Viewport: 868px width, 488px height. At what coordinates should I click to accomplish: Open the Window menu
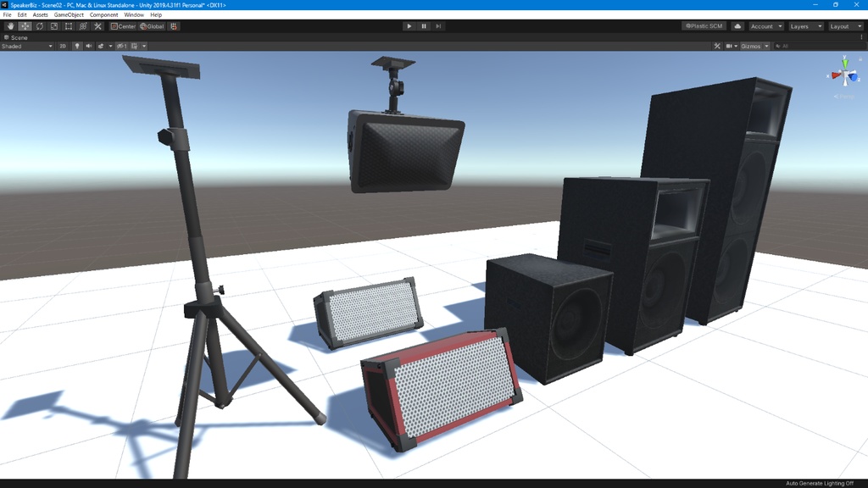tap(134, 15)
